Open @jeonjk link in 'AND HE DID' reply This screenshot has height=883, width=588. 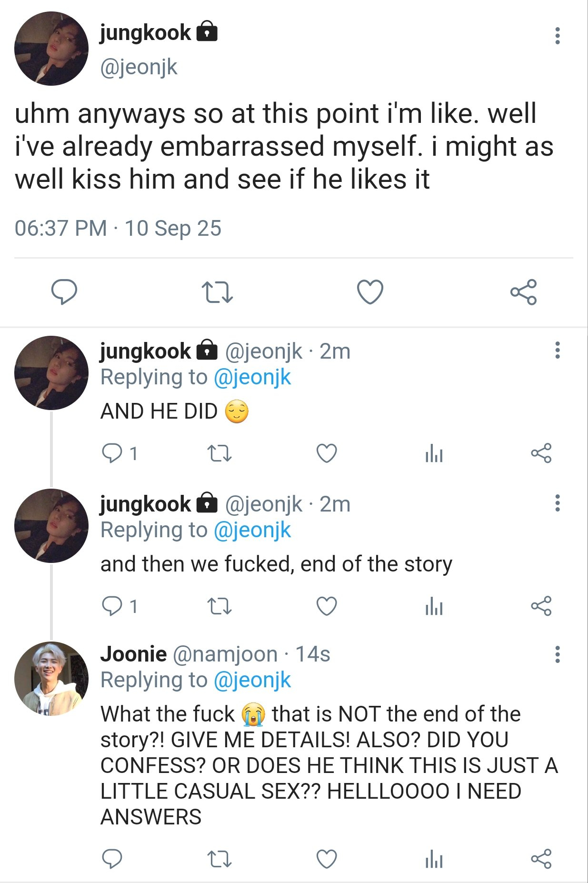pyautogui.click(x=252, y=377)
